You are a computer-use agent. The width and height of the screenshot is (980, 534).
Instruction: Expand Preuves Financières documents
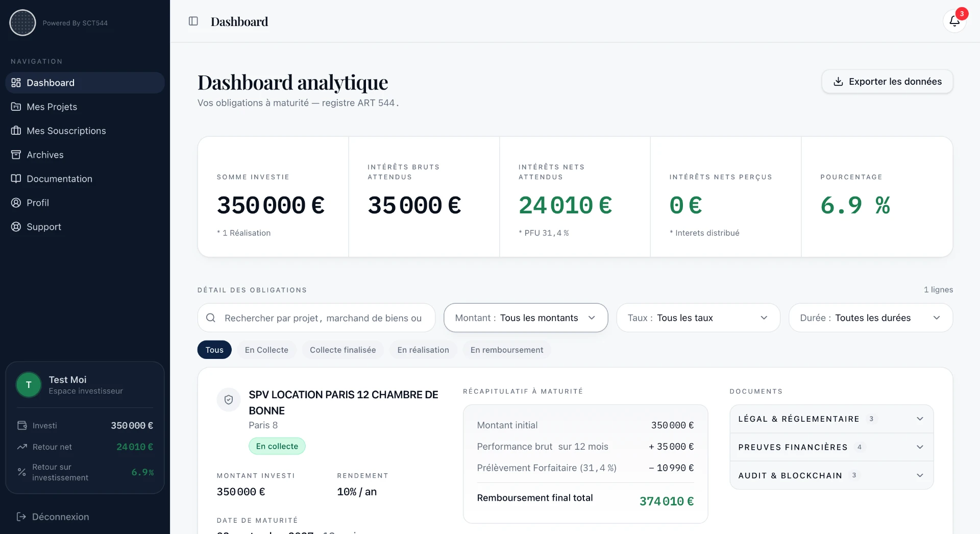pos(831,447)
